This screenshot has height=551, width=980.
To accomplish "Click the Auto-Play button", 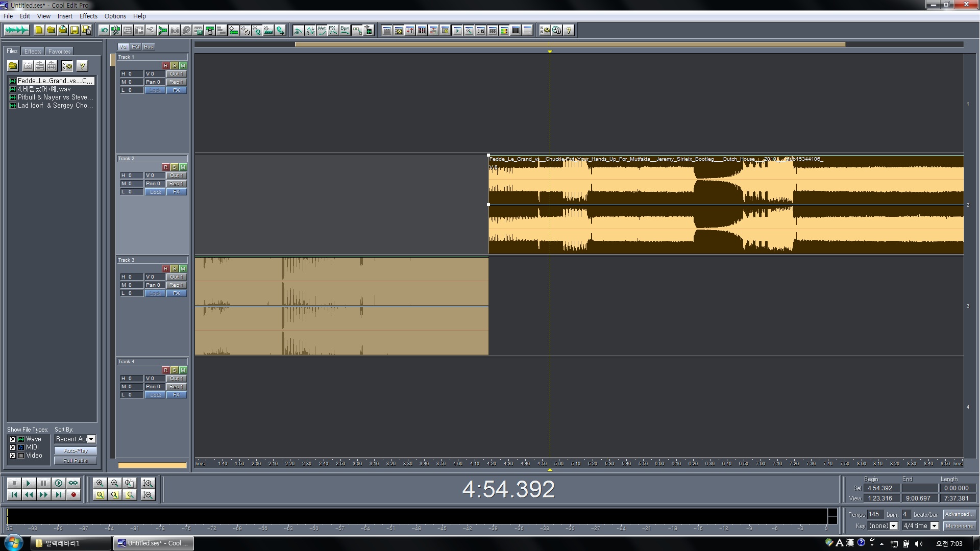I will coord(76,450).
